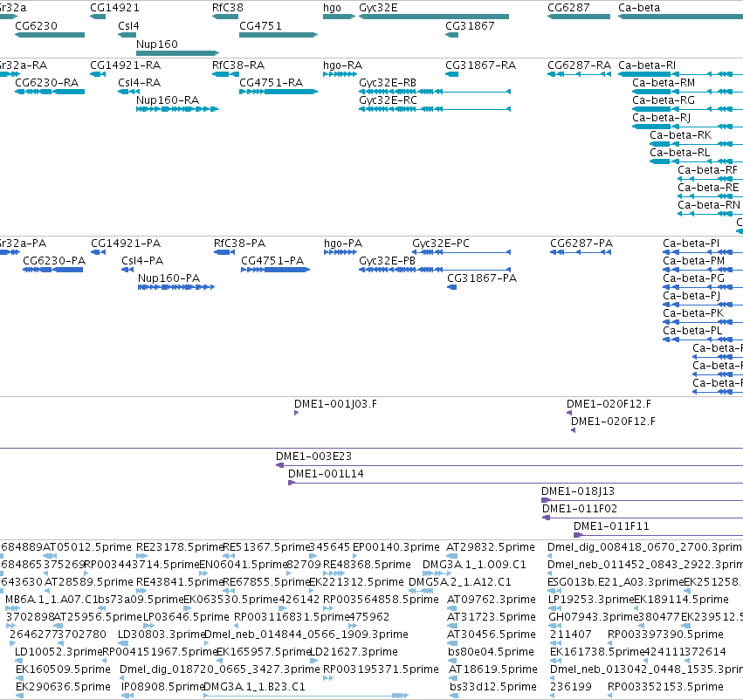Click the Ca-beta-RK transcript label

coord(680,135)
